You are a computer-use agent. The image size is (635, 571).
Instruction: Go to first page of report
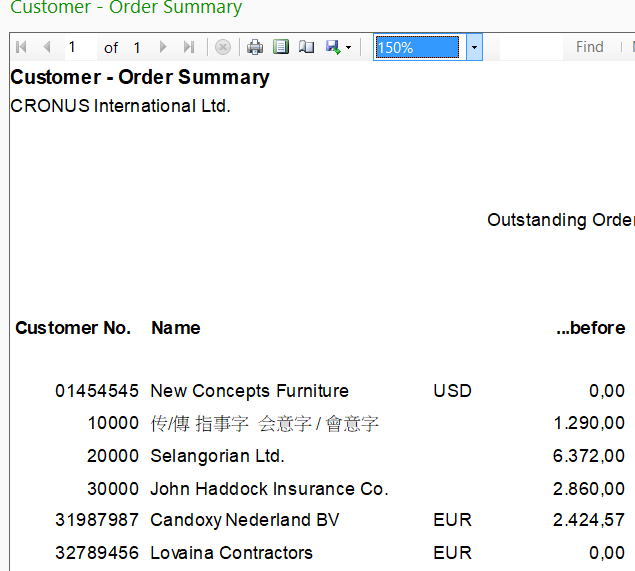tap(22, 47)
